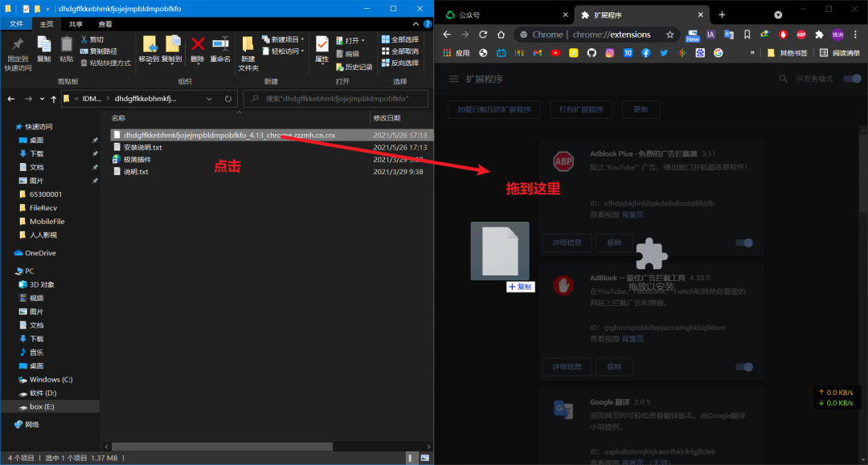Click Explorer's horizontal scrollbar
Screen dimensions: 868x465
[x=222, y=447]
